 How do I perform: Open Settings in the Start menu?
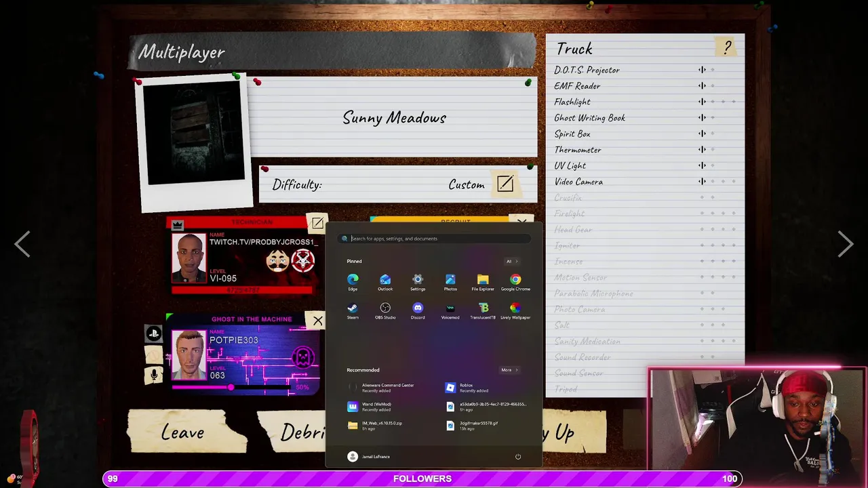[418, 283]
